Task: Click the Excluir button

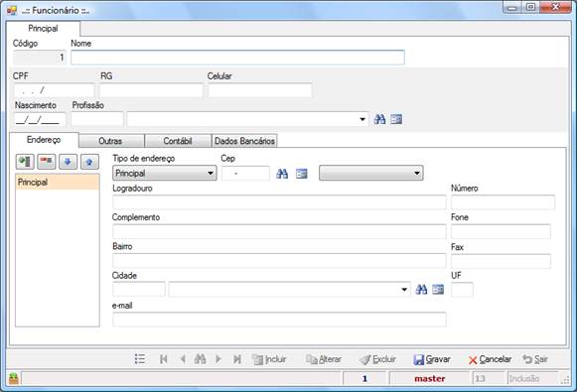Action: point(378,359)
